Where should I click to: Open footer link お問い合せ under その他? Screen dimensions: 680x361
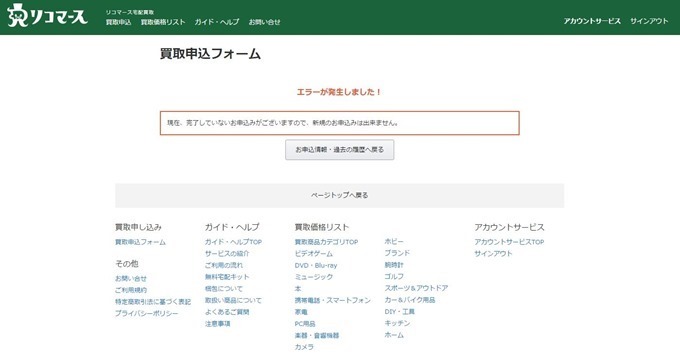coord(131,279)
